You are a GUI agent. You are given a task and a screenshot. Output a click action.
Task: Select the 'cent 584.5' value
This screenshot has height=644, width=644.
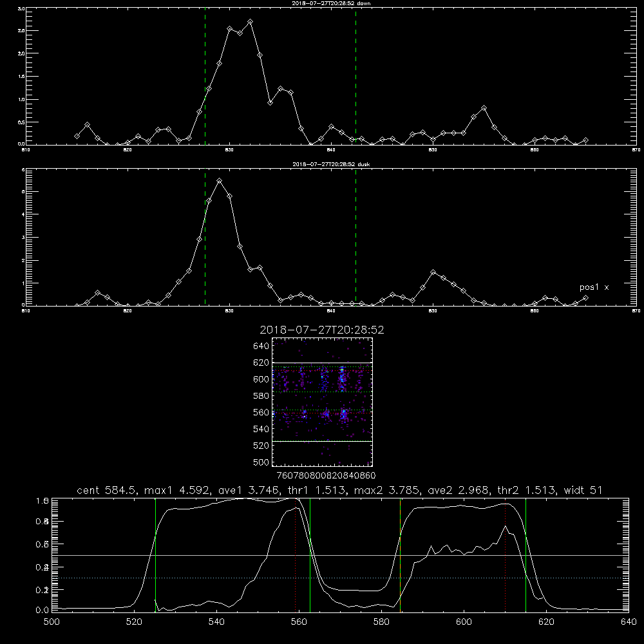point(107,490)
